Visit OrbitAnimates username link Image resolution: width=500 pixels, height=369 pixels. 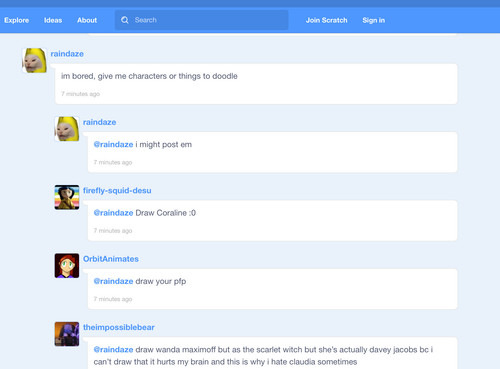(x=111, y=259)
